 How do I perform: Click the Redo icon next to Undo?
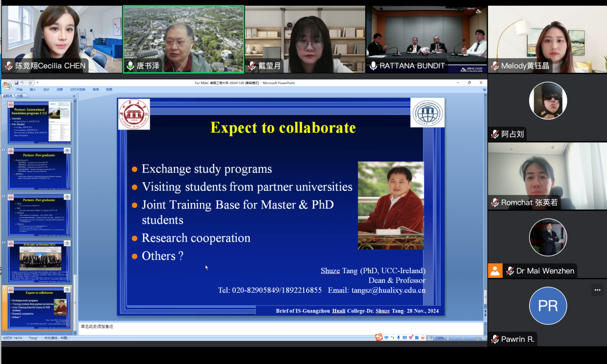30,83
